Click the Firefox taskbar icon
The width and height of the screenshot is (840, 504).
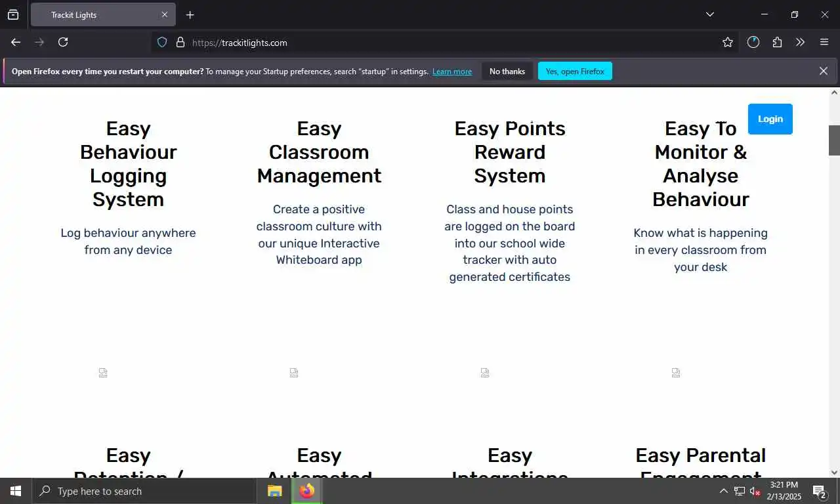pyautogui.click(x=307, y=491)
